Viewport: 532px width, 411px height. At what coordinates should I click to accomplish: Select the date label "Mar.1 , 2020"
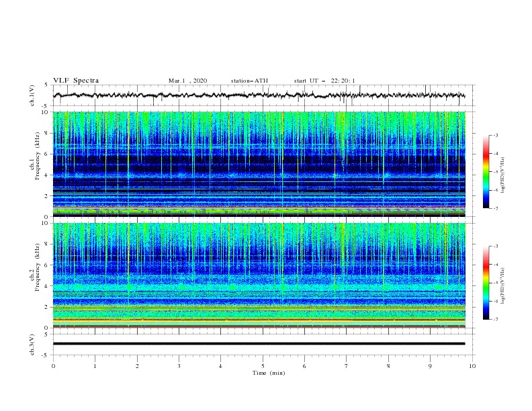click(x=187, y=81)
